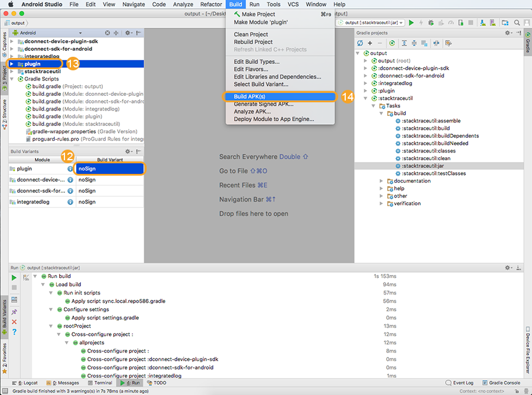Expand documentation task group in Gradle panel
The image size is (532, 395).
pyautogui.click(x=381, y=181)
